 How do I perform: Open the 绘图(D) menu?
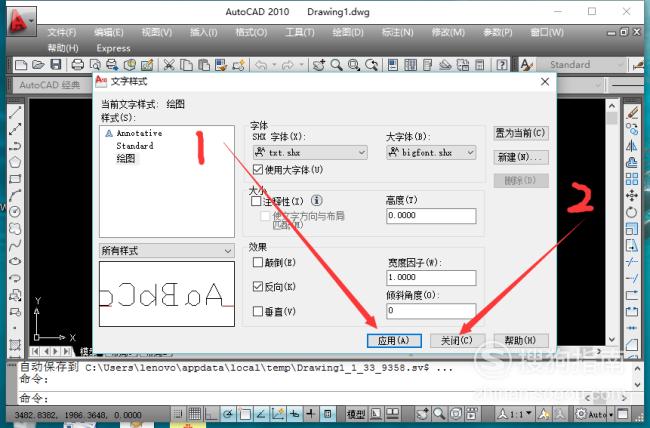tap(348, 32)
